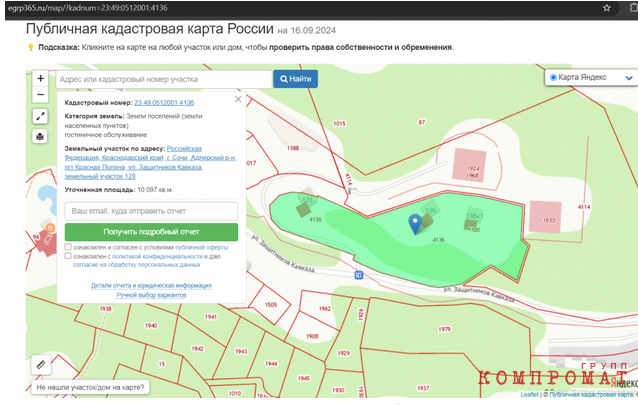
Task: Open согласие на обработку персональных данных link
Action: point(137,265)
